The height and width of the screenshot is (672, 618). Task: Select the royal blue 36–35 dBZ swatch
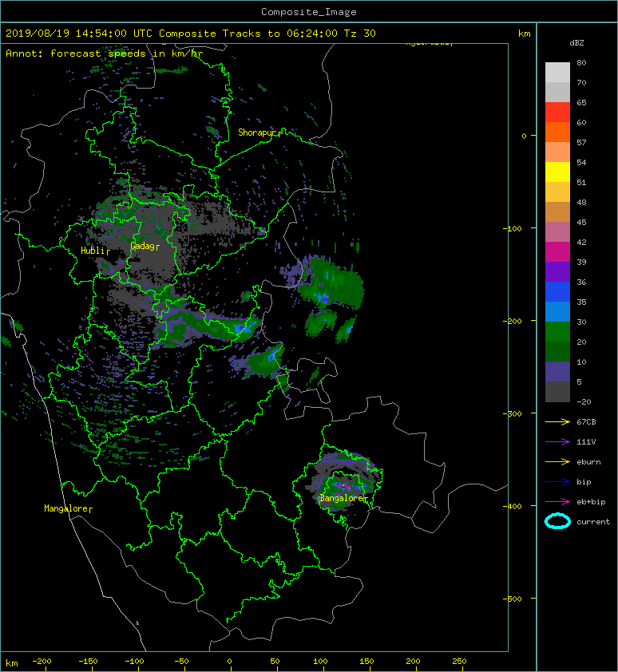click(x=557, y=291)
